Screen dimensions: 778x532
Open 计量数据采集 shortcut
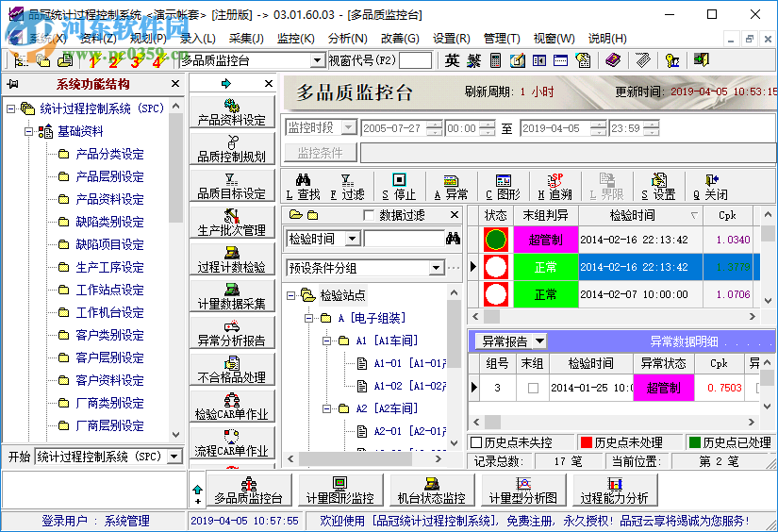[x=232, y=296]
